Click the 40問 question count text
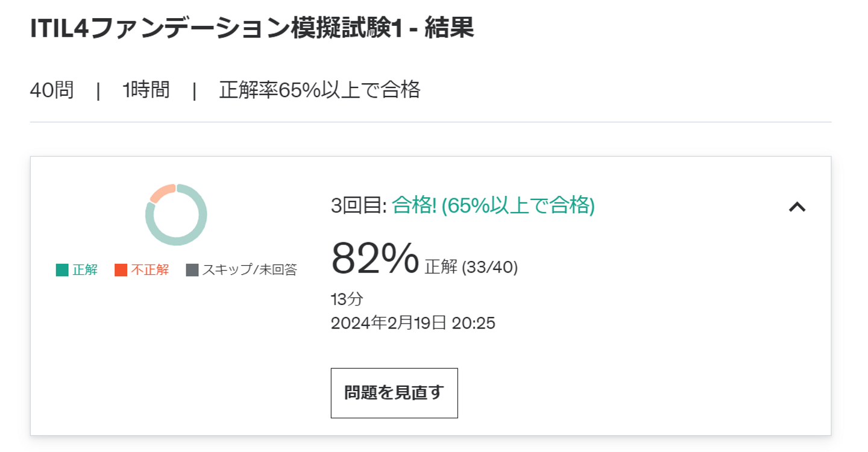 click(52, 90)
